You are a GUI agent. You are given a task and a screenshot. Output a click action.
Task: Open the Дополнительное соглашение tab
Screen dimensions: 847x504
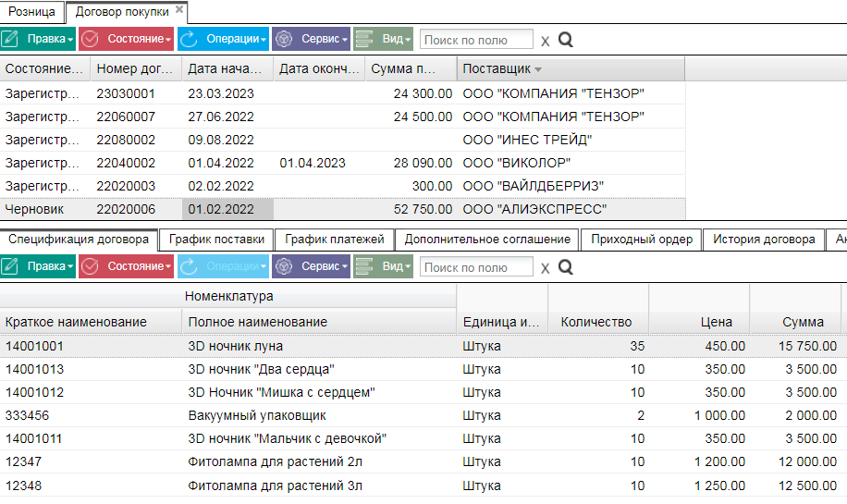[487, 240]
